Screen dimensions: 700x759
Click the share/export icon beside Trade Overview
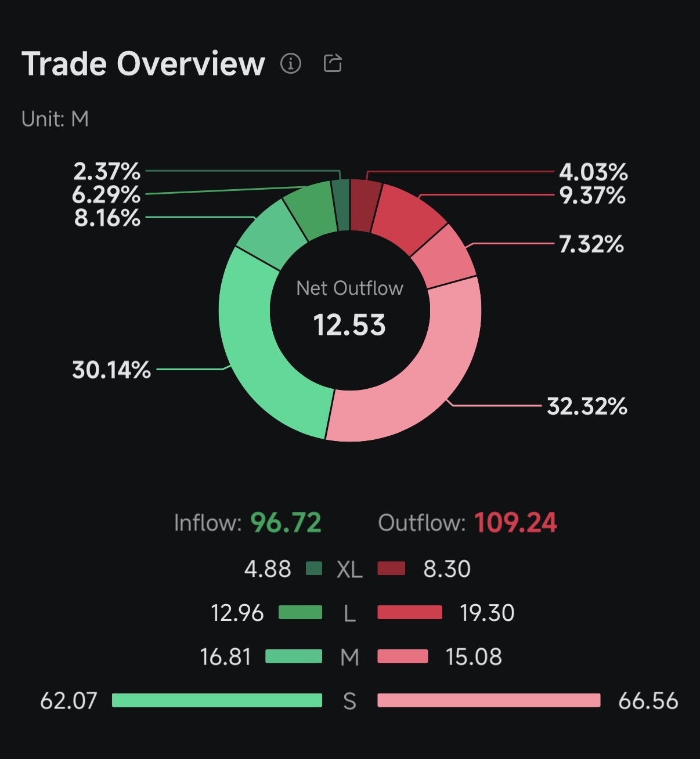(x=332, y=64)
